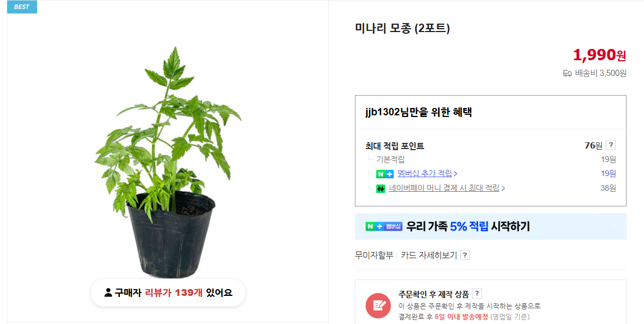Expand 멤버십 추가 적립 via its chevron
The image size is (644, 324).
456,174
